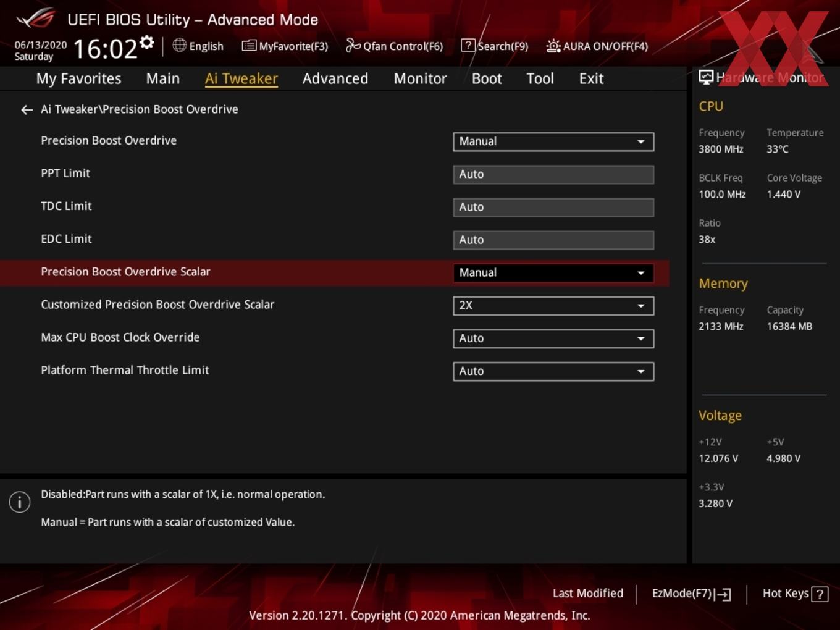Viewport: 840px width, 630px height.
Task: Click the Ratio value 38x
Action: 707,240
